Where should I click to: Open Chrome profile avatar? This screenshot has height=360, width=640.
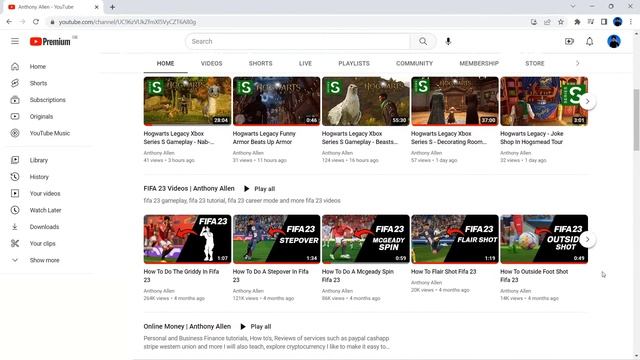(x=618, y=22)
